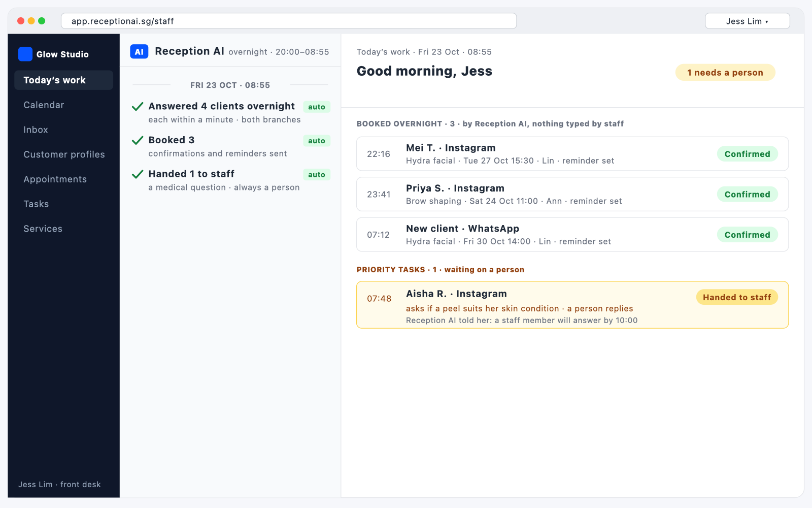This screenshot has width=812, height=508.
Task: Click Confirmed badge on New client booking
Action: (747, 235)
